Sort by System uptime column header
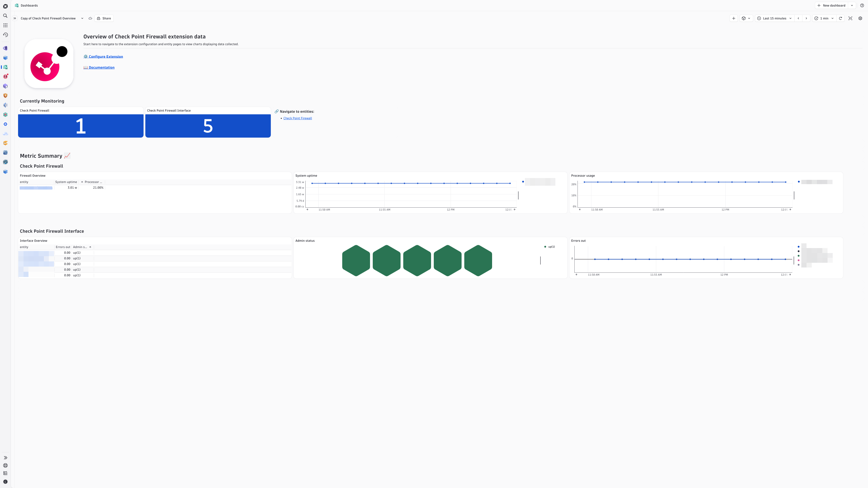Viewport: 868px width, 488px height. (x=66, y=182)
